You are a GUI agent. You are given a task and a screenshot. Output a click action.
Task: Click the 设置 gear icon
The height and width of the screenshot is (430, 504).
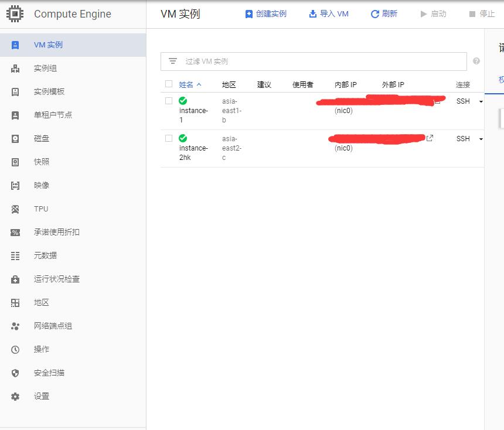tap(15, 397)
